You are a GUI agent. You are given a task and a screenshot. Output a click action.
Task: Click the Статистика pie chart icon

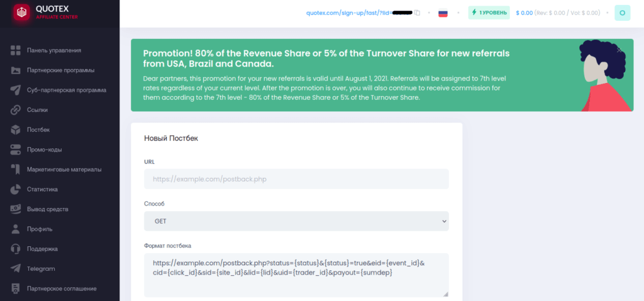tap(16, 189)
